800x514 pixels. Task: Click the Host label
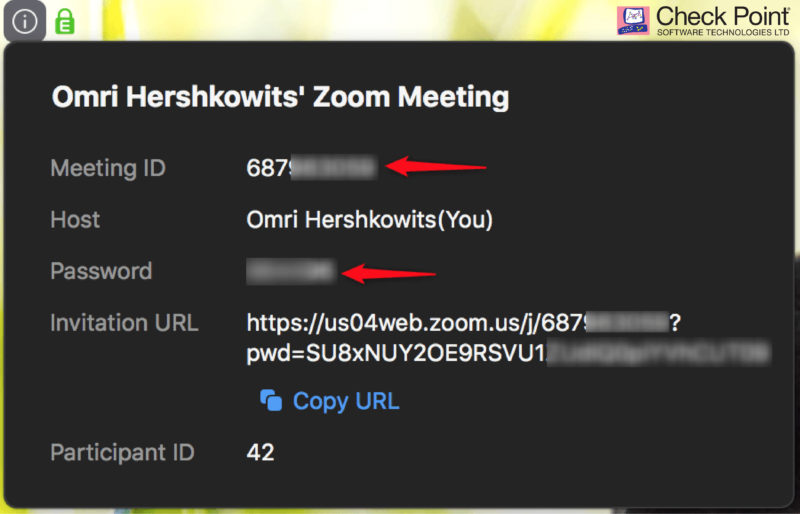pos(75,220)
